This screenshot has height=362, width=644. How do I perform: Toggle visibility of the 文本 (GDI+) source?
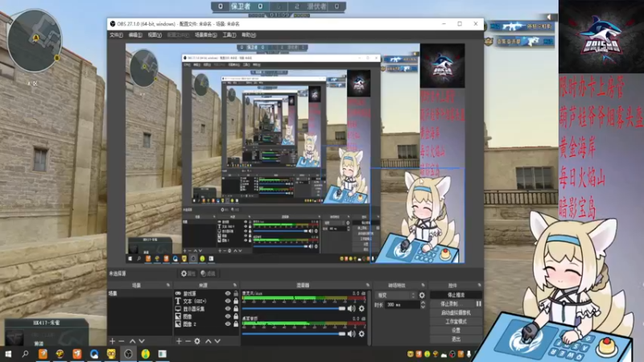click(x=228, y=301)
